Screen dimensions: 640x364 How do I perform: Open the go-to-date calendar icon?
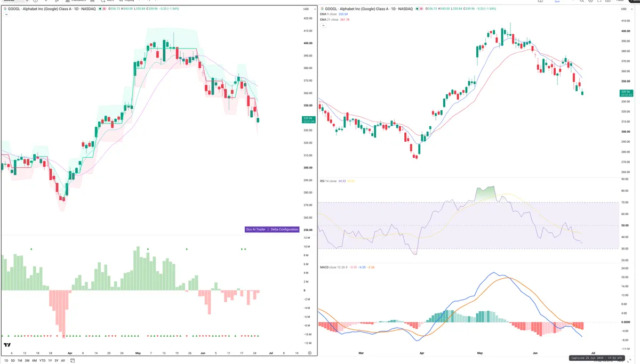pos(73,360)
